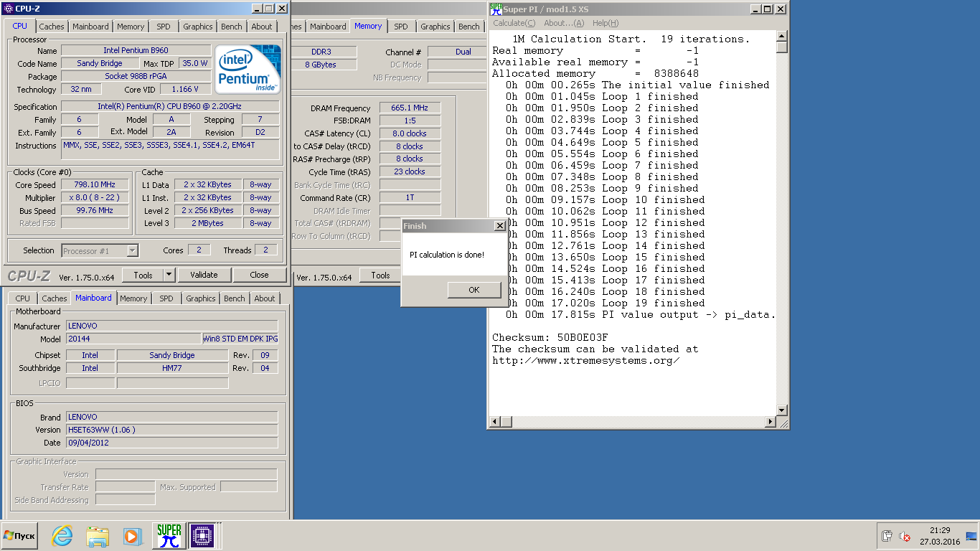The width and height of the screenshot is (980, 551).
Task: Click the Start (Пуск) button
Action: (x=19, y=536)
